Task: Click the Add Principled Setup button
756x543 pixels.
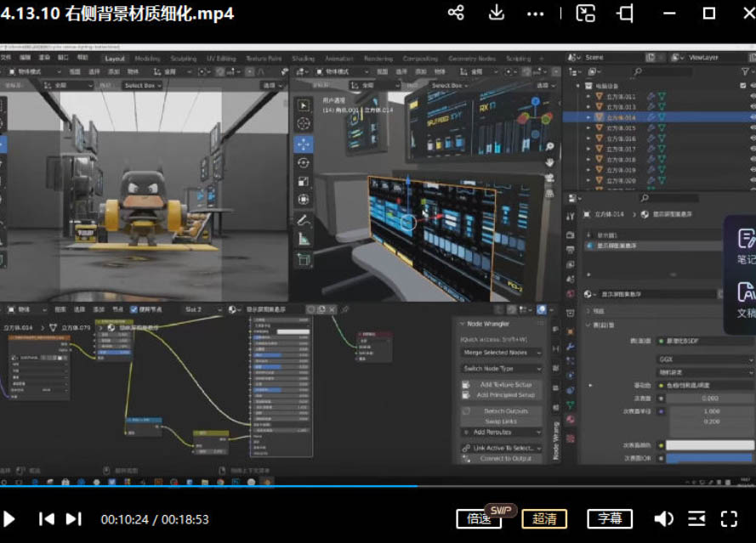Action: point(502,395)
